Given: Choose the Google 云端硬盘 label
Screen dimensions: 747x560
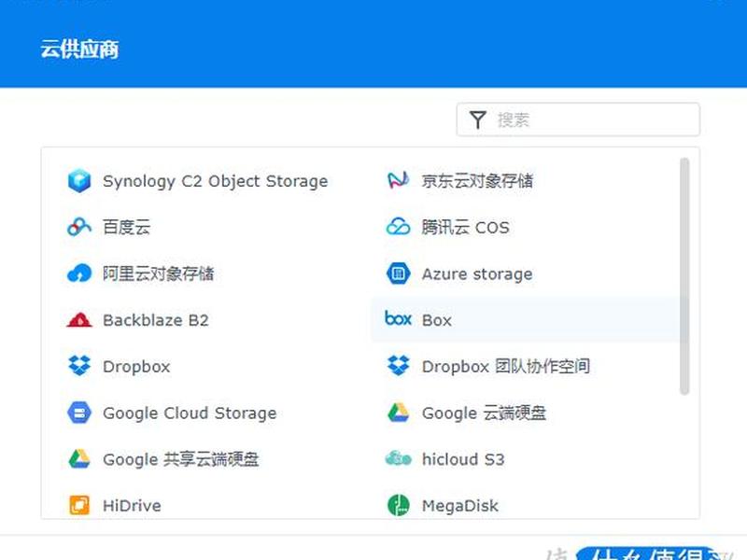Looking at the screenshot, I should 484,413.
